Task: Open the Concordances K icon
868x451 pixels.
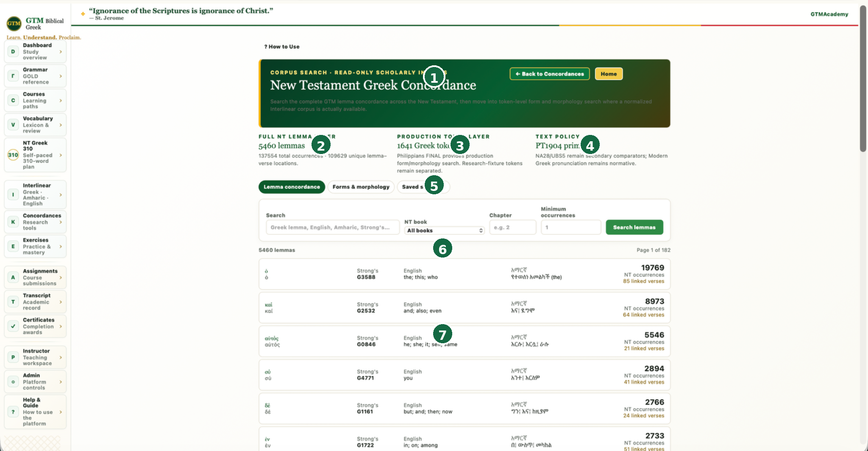Action: tap(13, 222)
